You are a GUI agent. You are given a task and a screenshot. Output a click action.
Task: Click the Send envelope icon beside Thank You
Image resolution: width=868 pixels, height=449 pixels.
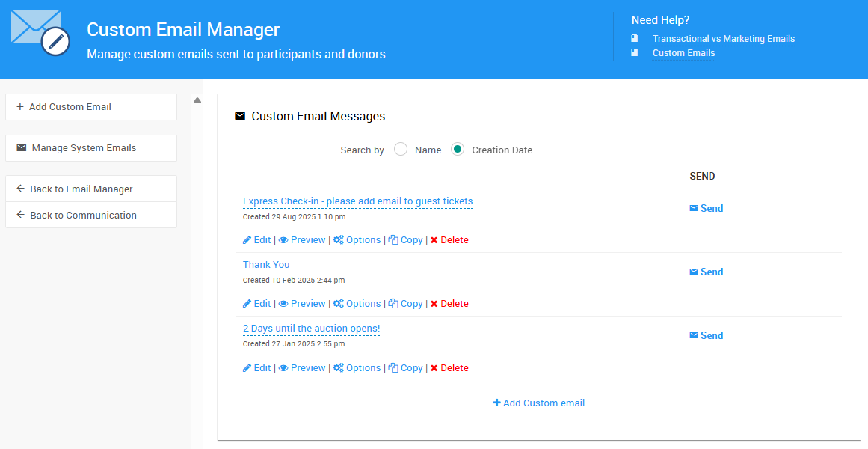693,271
